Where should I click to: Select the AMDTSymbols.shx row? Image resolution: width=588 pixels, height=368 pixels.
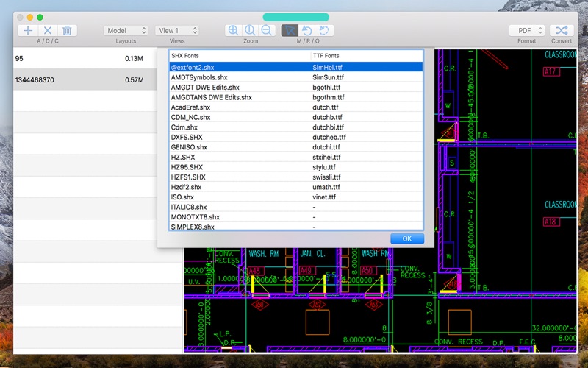(x=296, y=77)
